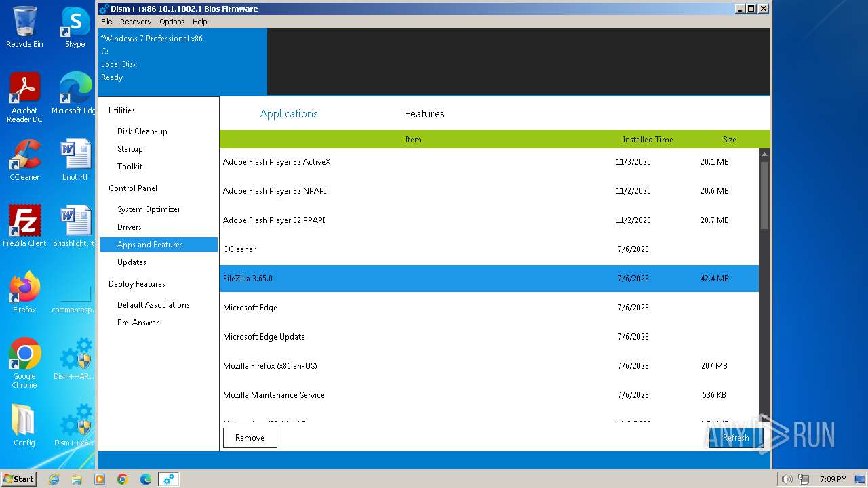
Task: Open Drivers in sidebar
Action: click(x=129, y=227)
